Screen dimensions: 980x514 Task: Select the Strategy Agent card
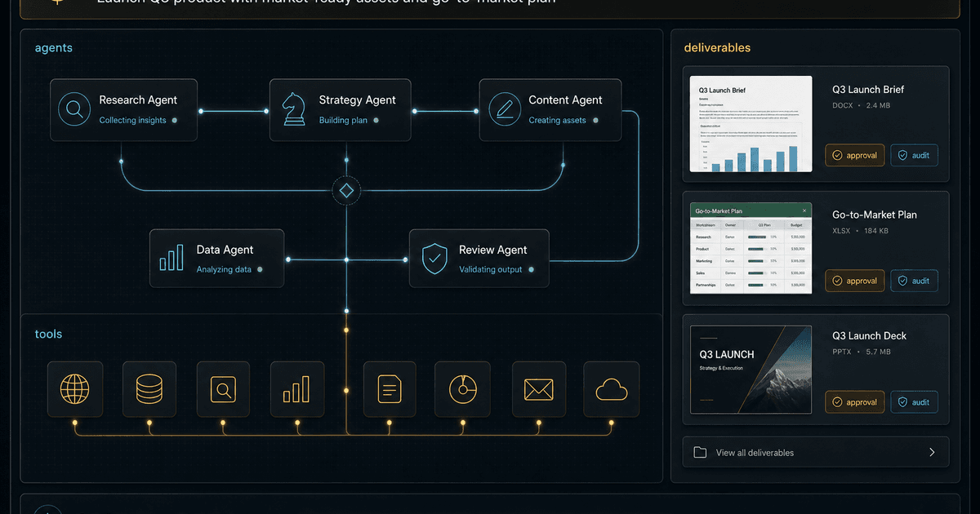click(341, 110)
